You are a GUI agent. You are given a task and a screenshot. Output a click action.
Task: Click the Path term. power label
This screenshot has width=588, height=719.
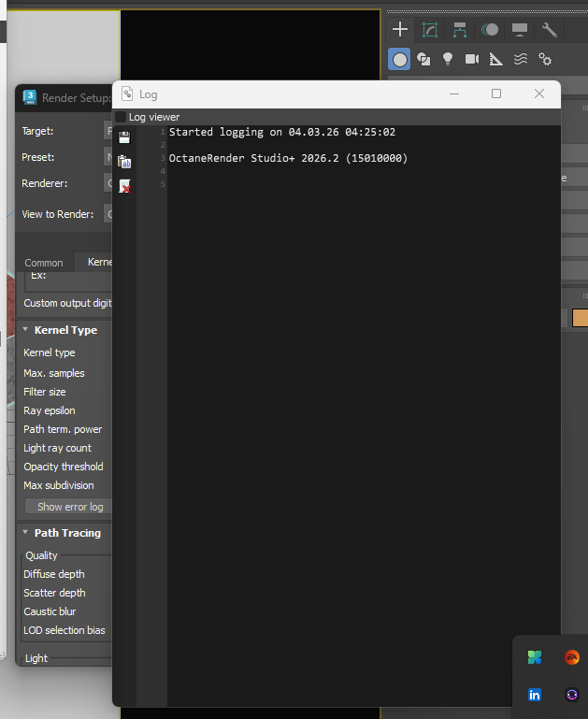tap(63, 430)
